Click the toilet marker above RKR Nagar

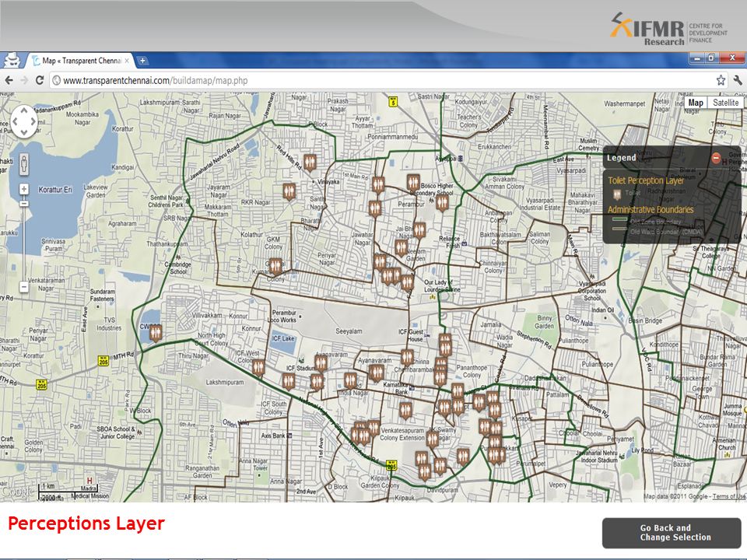pyautogui.click(x=289, y=192)
